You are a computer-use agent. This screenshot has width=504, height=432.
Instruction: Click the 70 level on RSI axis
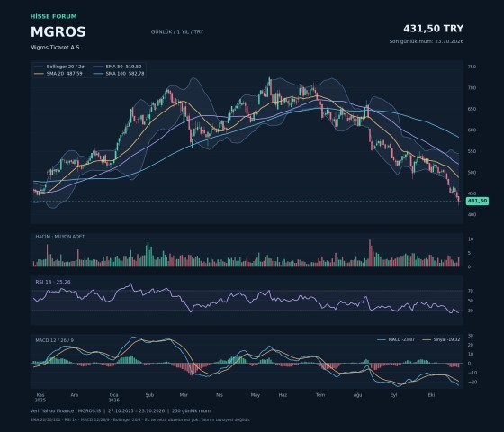point(471,291)
